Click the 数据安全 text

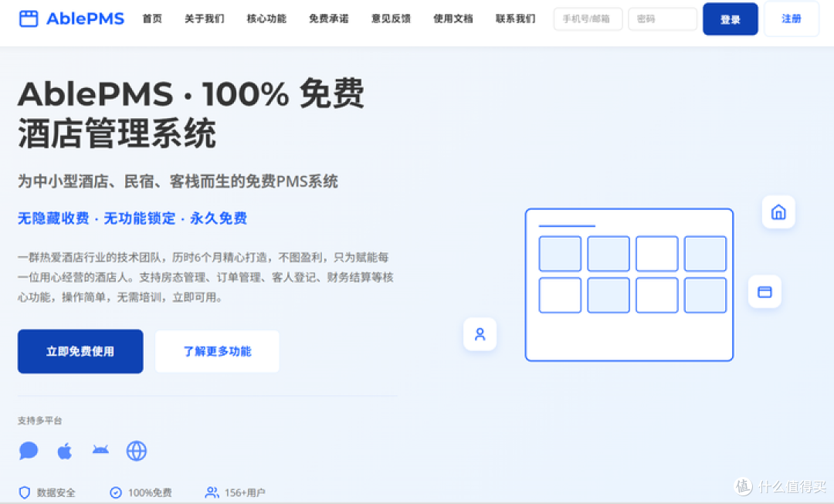point(56,493)
